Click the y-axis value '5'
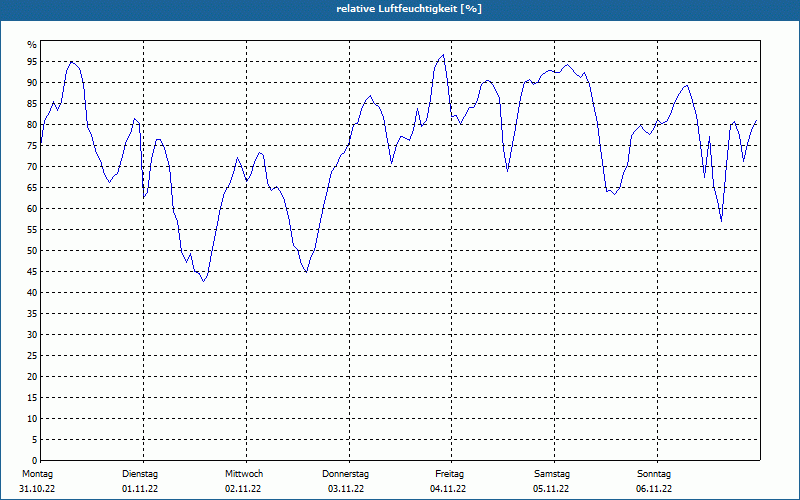This screenshot has width=800, height=500. (x=35, y=440)
